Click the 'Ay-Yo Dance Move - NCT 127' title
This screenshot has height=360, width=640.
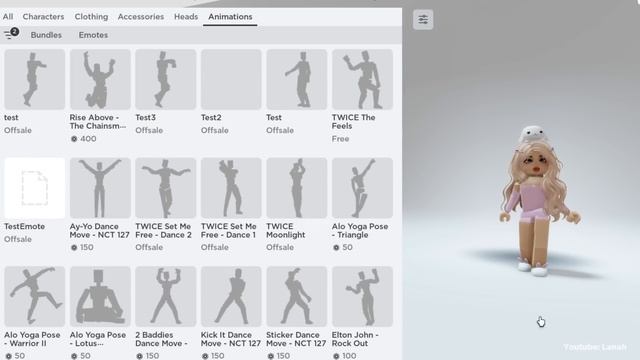tap(100, 231)
